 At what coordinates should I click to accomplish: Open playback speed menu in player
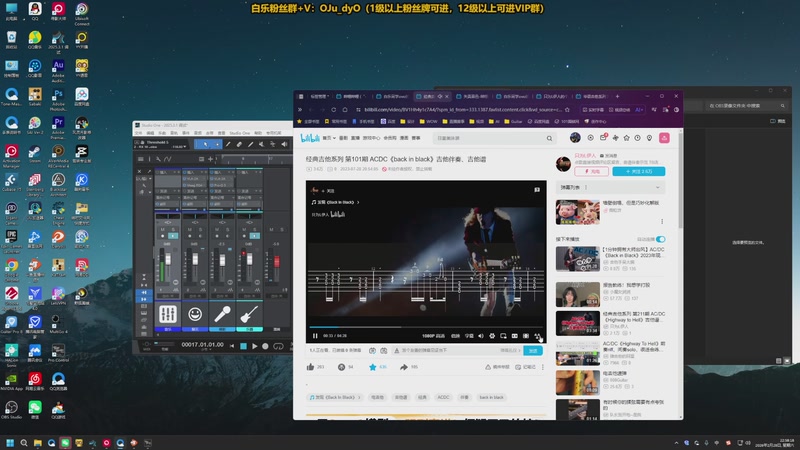coord(456,336)
